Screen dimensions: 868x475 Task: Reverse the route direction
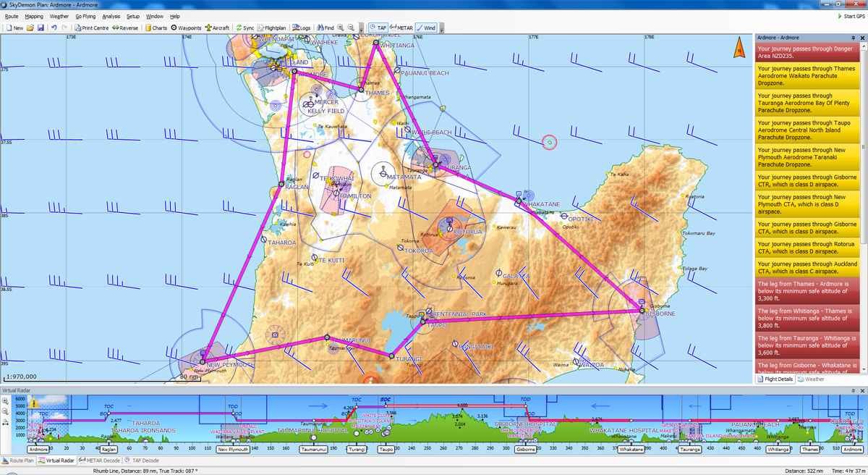click(125, 28)
